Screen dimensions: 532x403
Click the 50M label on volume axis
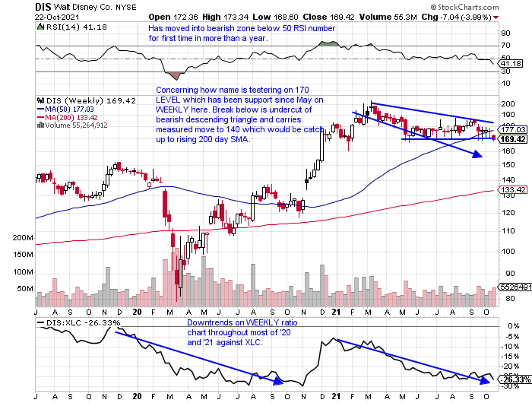(25, 289)
